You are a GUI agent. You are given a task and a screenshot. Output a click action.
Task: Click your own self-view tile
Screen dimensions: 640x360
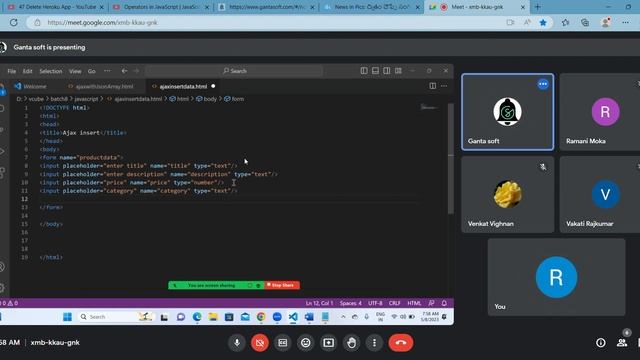click(x=556, y=277)
